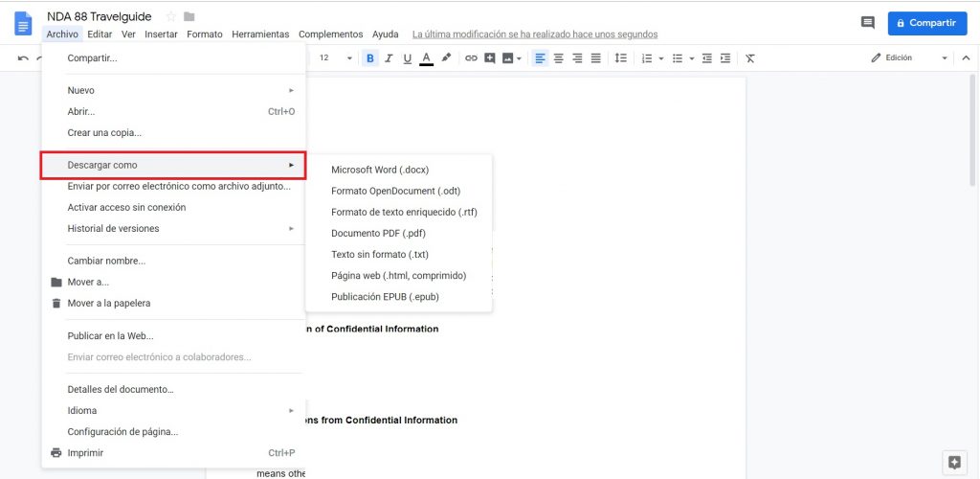Screen dimensions: 980x479
Task: Download as Publicación EPUB (.epub)
Action: click(399, 296)
